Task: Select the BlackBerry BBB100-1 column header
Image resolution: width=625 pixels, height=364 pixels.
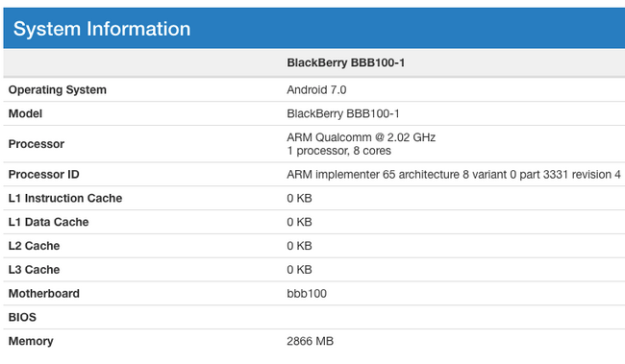Action: (345, 63)
